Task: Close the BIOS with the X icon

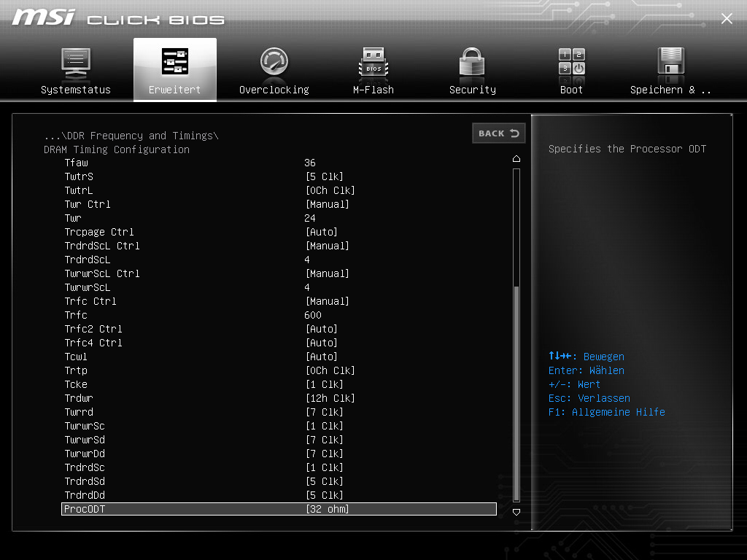Action: click(x=727, y=18)
